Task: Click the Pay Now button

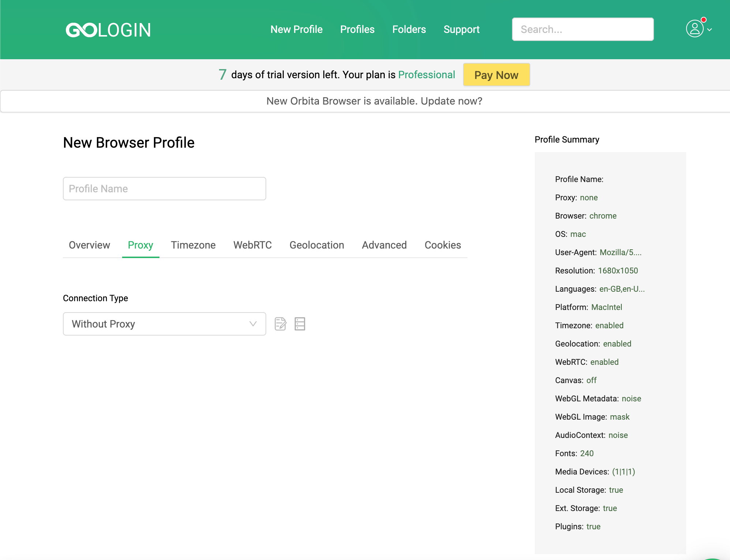Action: (496, 75)
